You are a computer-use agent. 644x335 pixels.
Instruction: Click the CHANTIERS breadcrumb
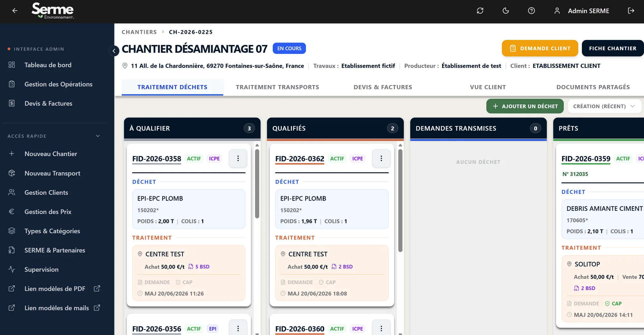click(x=139, y=32)
